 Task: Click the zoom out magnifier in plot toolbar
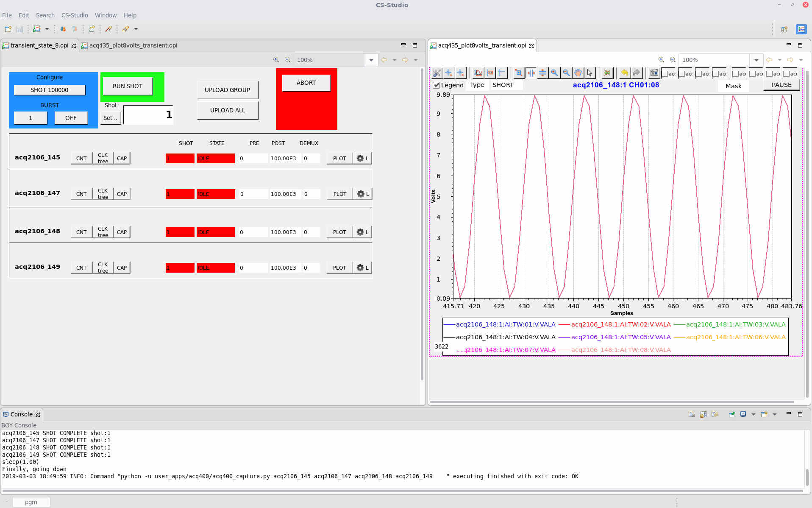pyautogui.click(x=566, y=73)
